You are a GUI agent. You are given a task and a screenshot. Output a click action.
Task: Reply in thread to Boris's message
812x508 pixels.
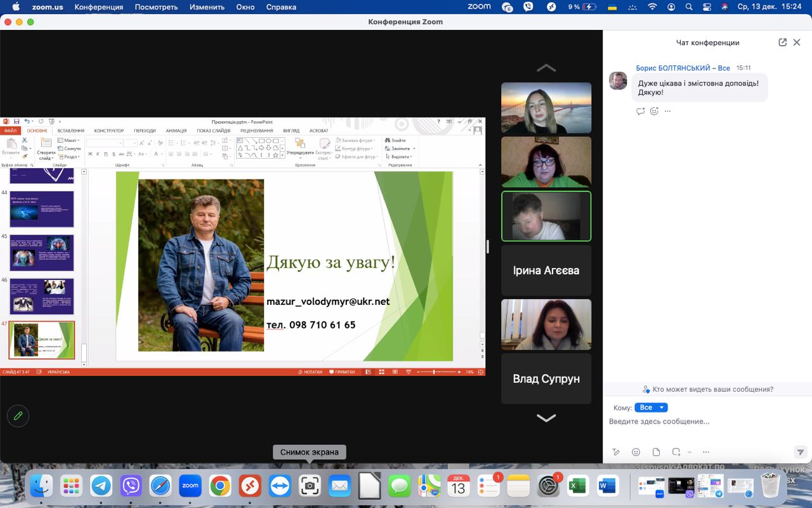point(640,111)
